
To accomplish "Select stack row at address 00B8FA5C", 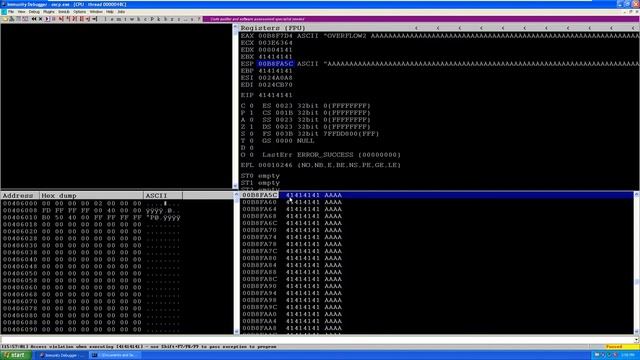I will [x=437, y=195].
